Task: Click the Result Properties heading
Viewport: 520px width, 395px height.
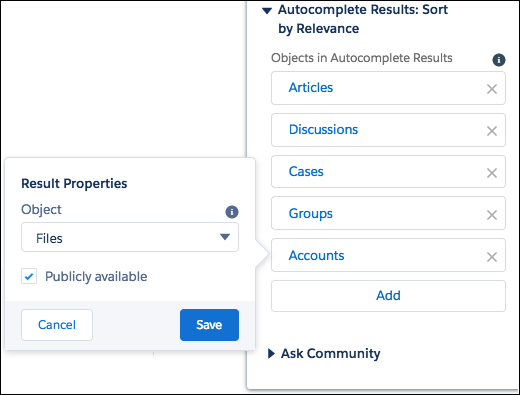Action: tap(74, 184)
